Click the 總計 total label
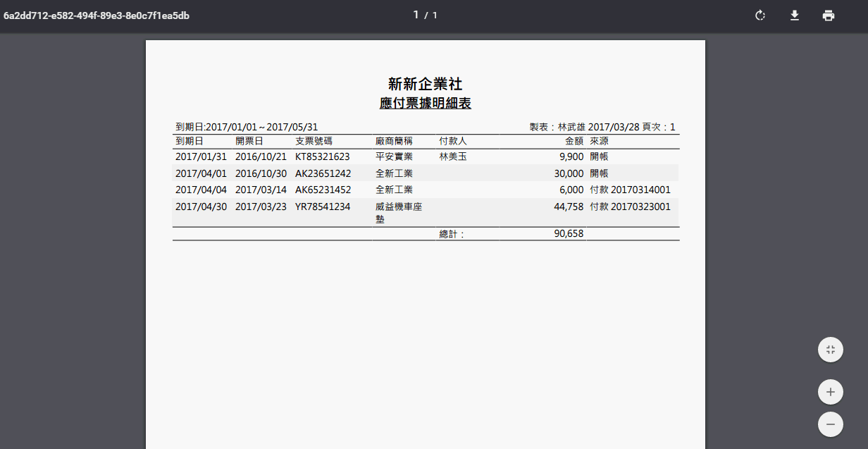 pyautogui.click(x=452, y=234)
